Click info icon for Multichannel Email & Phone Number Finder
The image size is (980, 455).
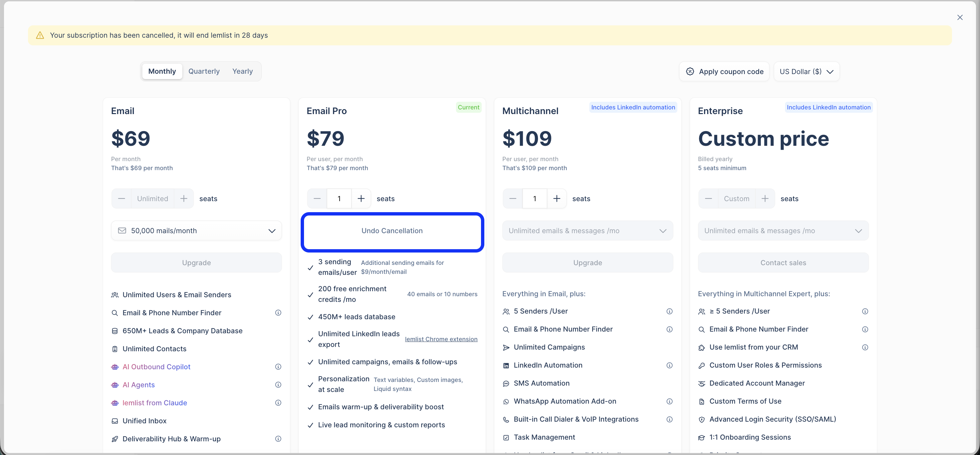click(x=669, y=329)
